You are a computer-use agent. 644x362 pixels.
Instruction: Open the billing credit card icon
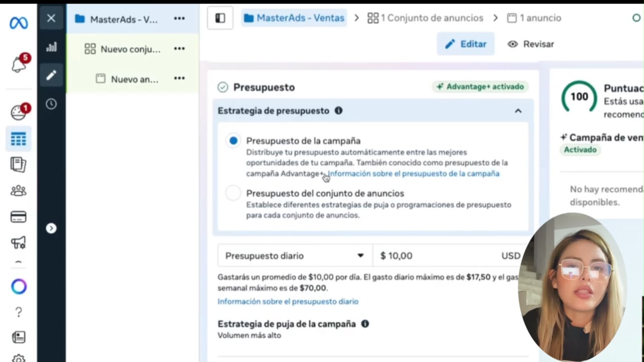click(19, 217)
